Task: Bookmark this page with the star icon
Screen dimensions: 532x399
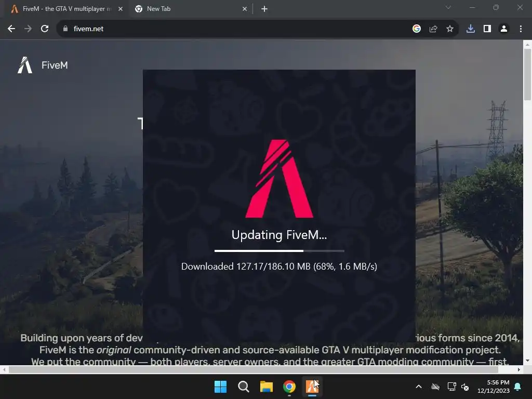Action: click(450, 29)
